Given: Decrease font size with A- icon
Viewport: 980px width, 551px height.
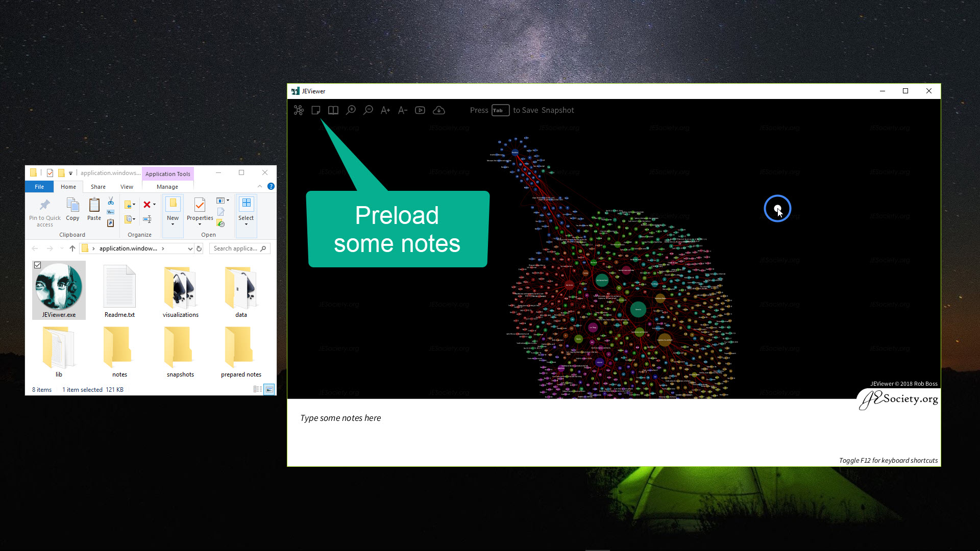Looking at the screenshot, I should (403, 110).
